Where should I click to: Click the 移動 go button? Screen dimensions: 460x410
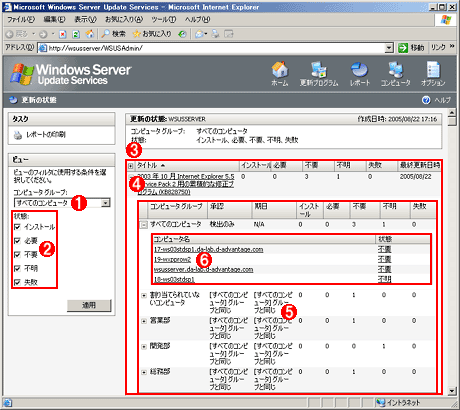411,48
